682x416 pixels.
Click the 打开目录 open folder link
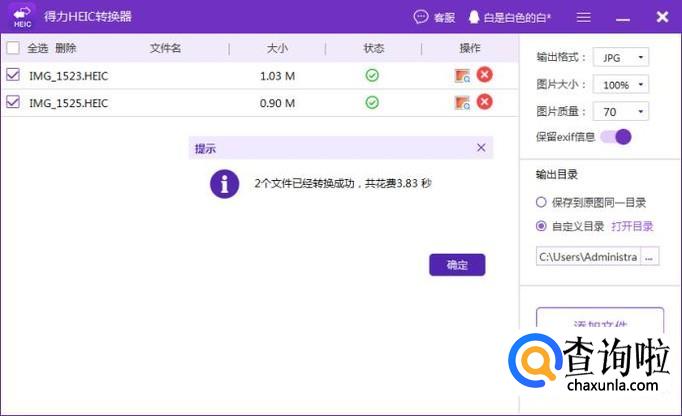pos(632,226)
